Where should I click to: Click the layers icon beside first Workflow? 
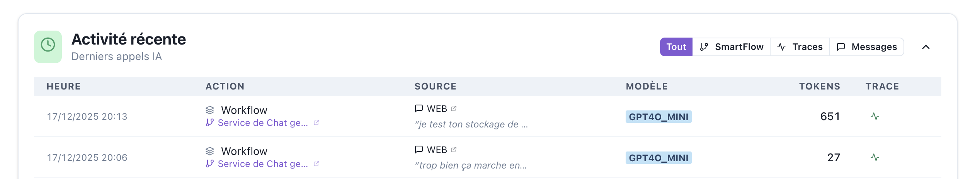point(210,110)
